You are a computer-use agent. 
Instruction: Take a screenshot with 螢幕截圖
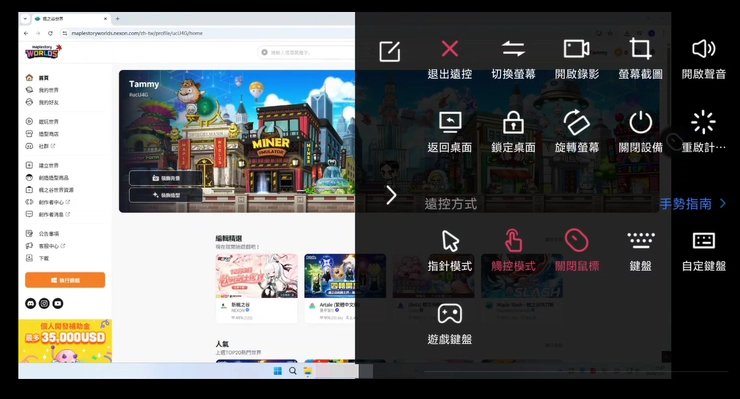click(x=640, y=49)
